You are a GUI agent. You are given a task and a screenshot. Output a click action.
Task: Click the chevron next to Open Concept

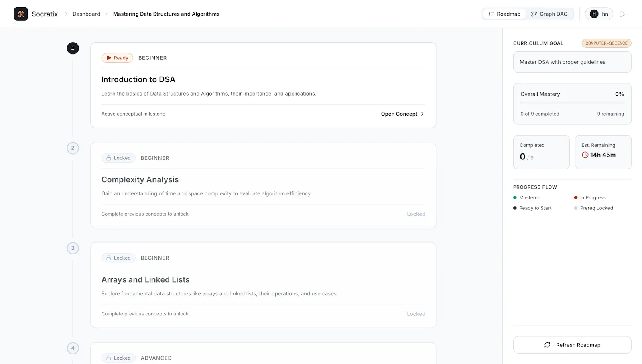pos(422,114)
